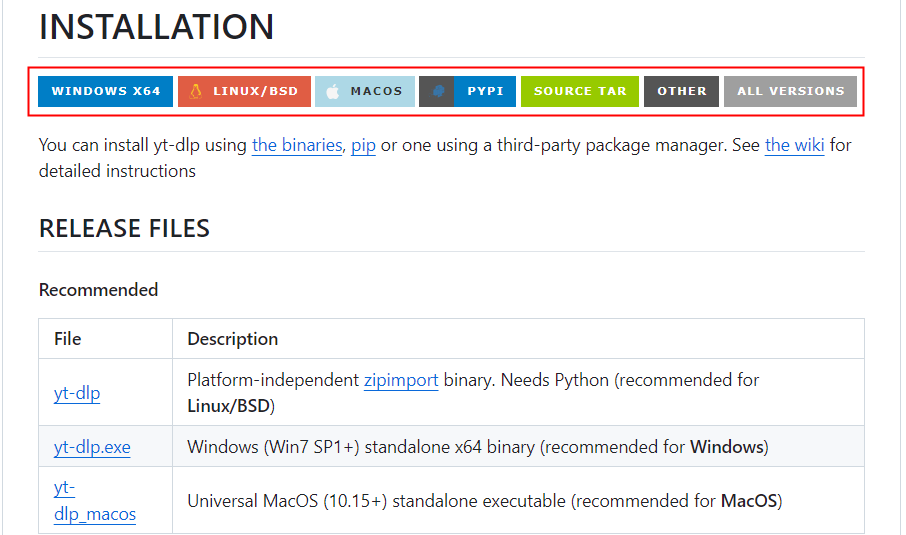Screen dimensions: 906x535
Task: Select the Other badge
Action: (x=682, y=91)
